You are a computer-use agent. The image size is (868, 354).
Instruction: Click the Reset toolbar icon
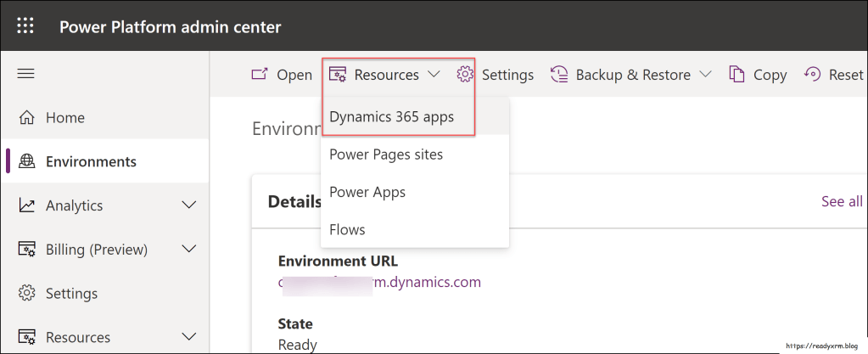click(x=812, y=75)
